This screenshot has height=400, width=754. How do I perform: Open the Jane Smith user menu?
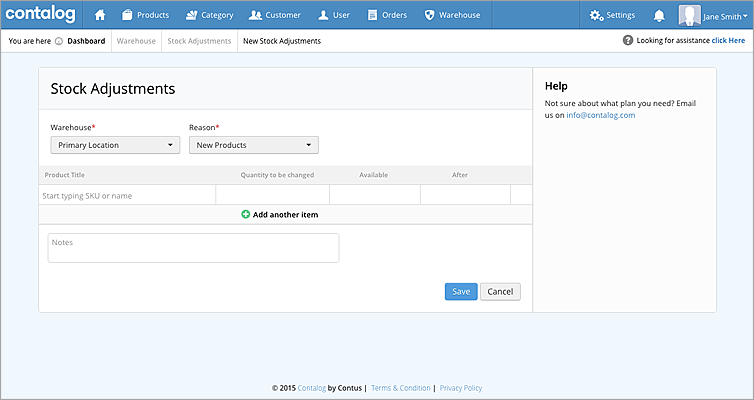click(x=725, y=16)
